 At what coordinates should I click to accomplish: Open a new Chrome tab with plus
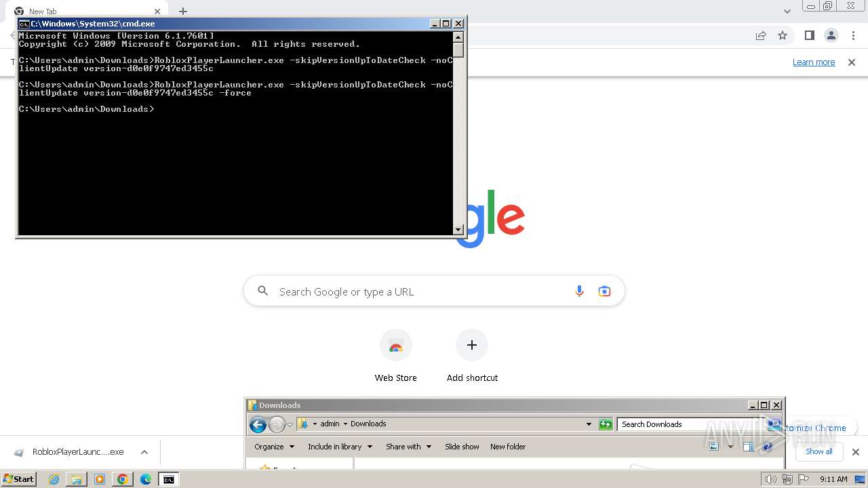[x=183, y=12]
